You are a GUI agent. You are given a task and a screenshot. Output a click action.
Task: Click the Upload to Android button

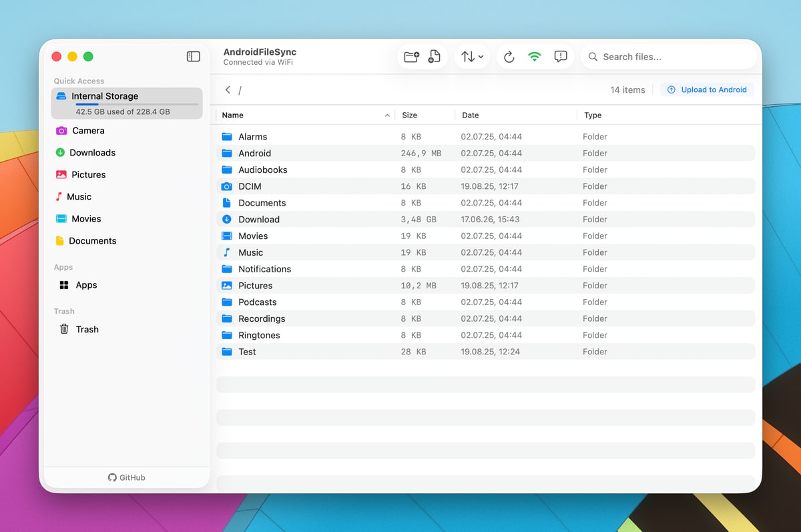pyautogui.click(x=707, y=89)
